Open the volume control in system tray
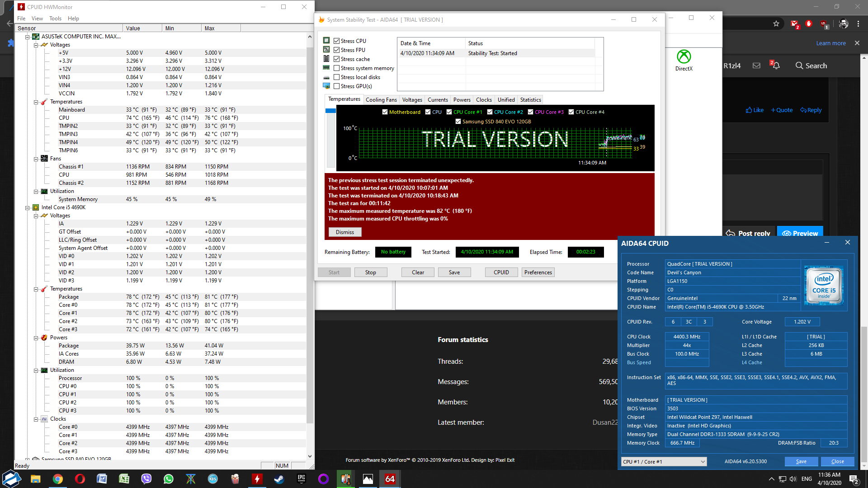The image size is (868, 488). click(793, 479)
